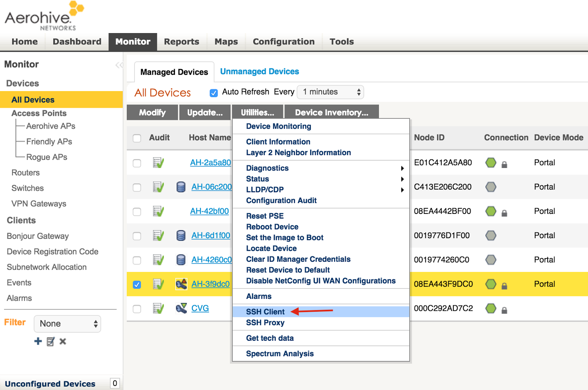Open the refresh interval dropdown

point(330,92)
